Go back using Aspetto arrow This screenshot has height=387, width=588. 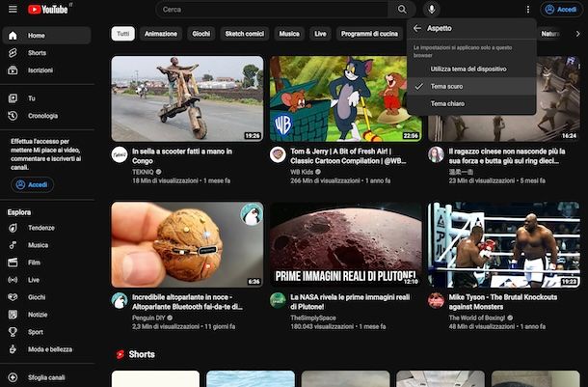[x=417, y=28]
